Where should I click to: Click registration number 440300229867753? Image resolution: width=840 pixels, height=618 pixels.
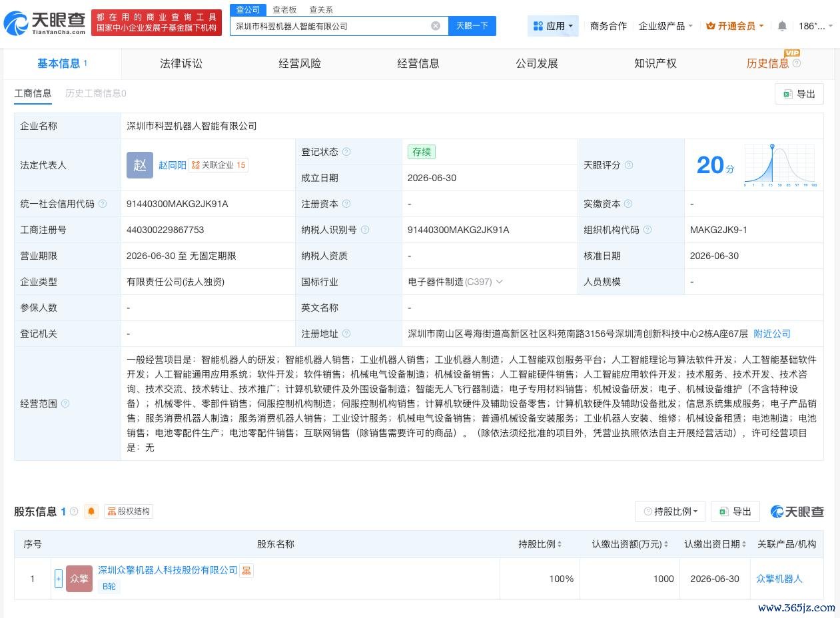click(165, 230)
